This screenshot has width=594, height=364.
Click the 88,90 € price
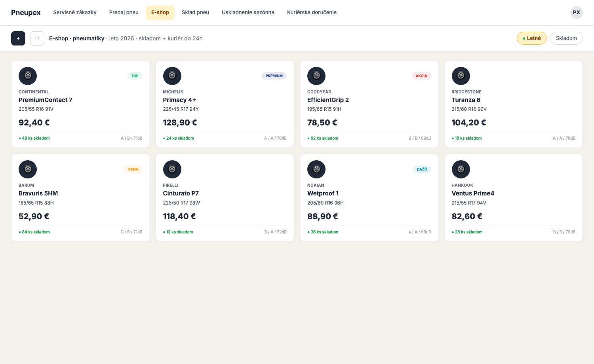[323, 216]
